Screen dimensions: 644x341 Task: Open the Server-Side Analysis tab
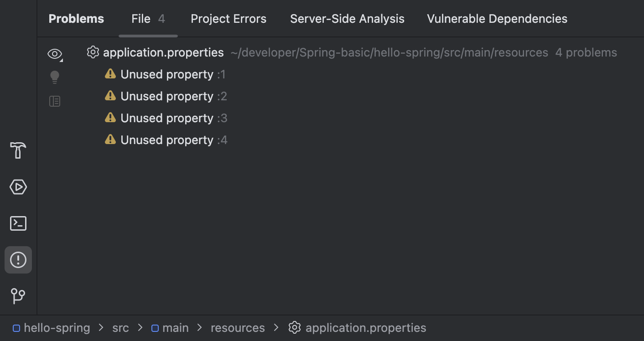click(347, 19)
